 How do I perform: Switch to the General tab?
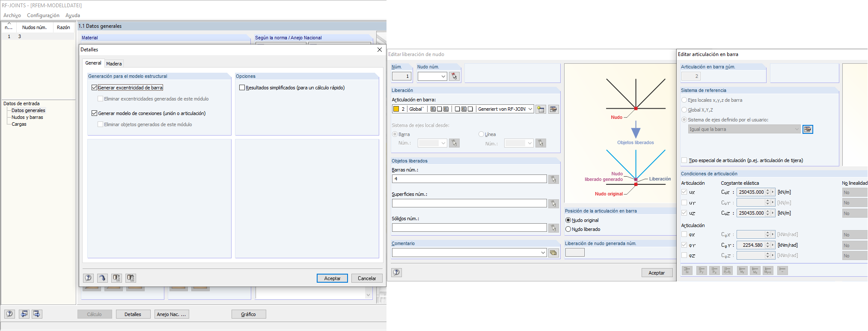tap(93, 63)
